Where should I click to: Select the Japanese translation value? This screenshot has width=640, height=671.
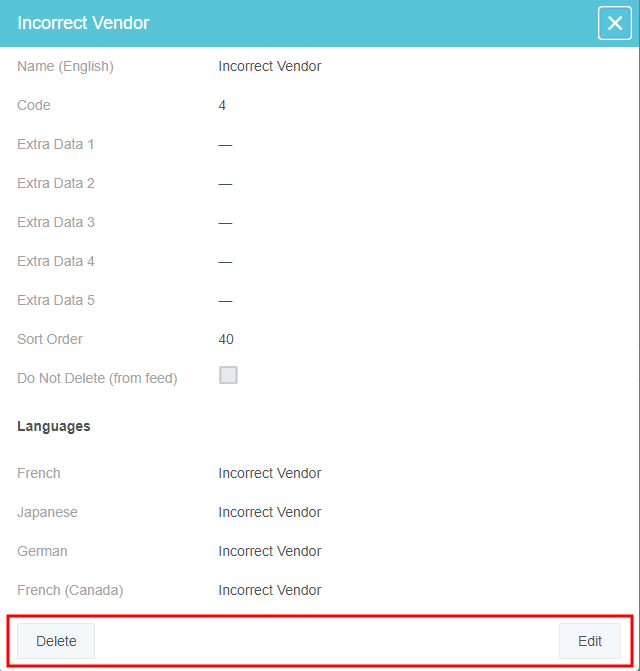[x=270, y=513]
